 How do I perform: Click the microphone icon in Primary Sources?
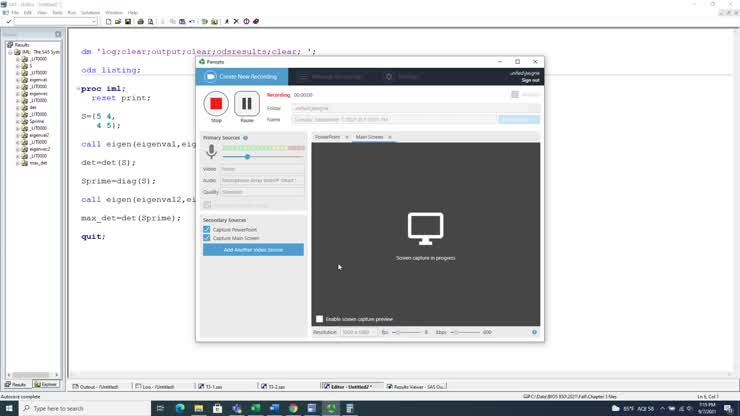211,152
